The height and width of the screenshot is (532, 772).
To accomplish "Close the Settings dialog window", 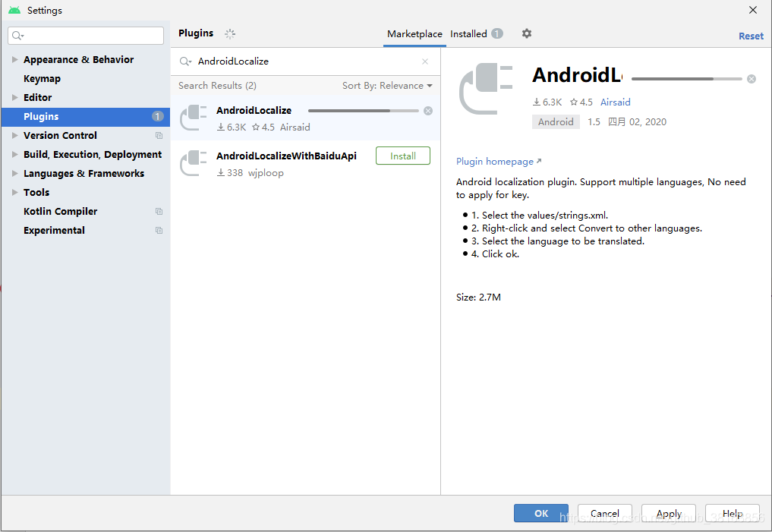I will 753,10.
